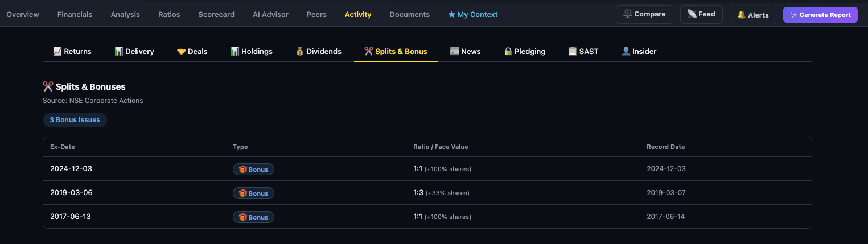Viewport: 868px width, 244px height.
Task: Click the Bonus badge in 2019-03-06 row
Action: 253,193
